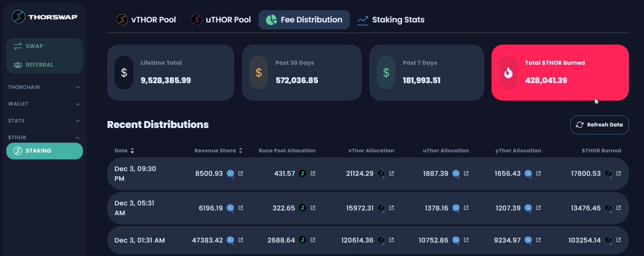The height and width of the screenshot is (256, 644).
Task: Click the Past 7 Days dollar icon
Action: click(386, 72)
